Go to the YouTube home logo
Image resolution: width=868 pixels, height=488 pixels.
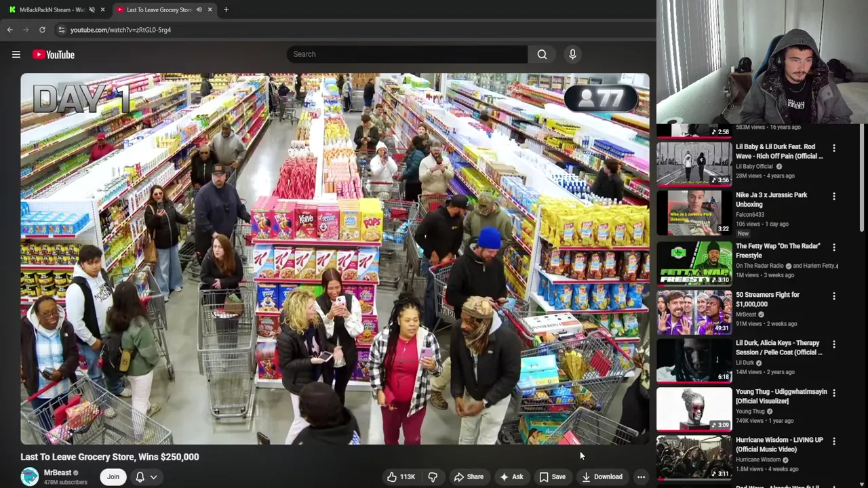click(x=53, y=54)
